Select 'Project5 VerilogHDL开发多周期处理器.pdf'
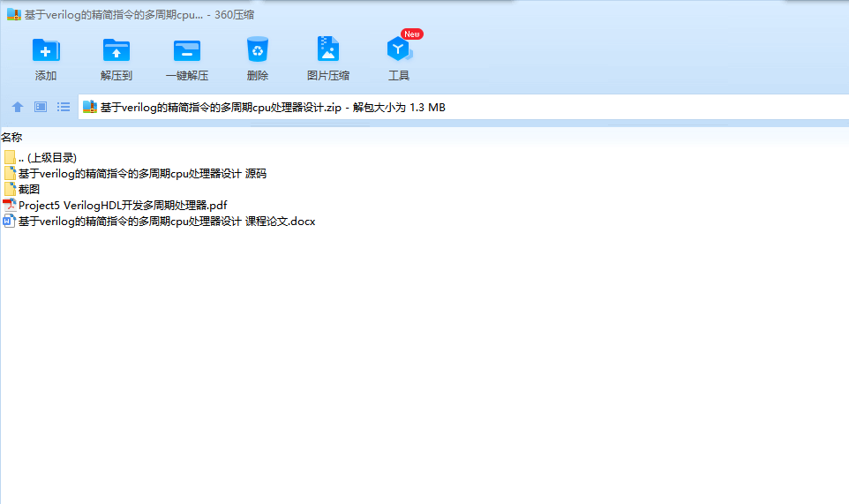This screenshot has height=504, width=849. (123, 205)
